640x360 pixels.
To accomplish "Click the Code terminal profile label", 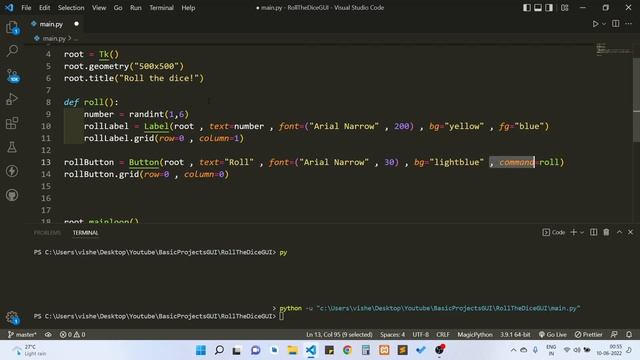I will click(x=554, y=232).
